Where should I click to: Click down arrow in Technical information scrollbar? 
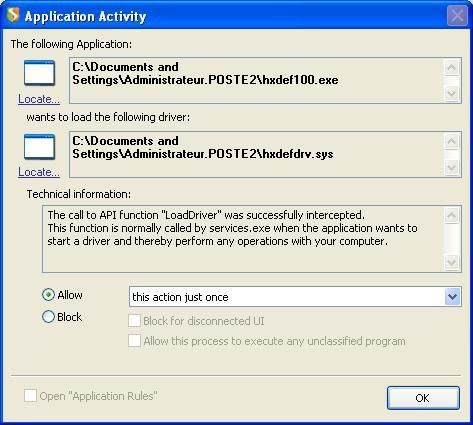[x=452, y=262]
